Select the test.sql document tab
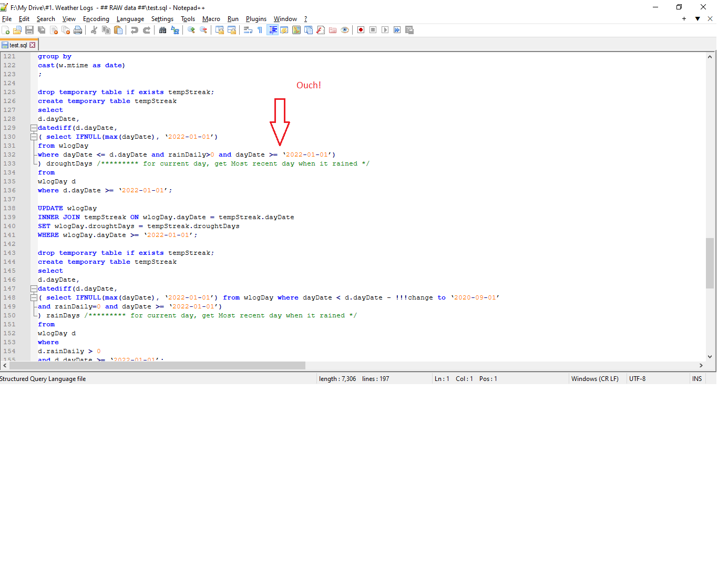Viewport: 718px width, 588px height. [18, 45]
